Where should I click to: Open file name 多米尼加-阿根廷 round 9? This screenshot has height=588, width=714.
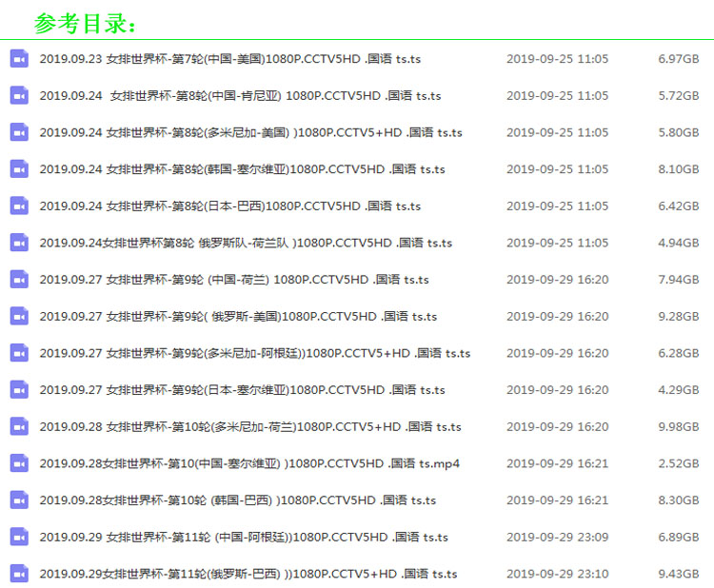click(x=254, y=354)
